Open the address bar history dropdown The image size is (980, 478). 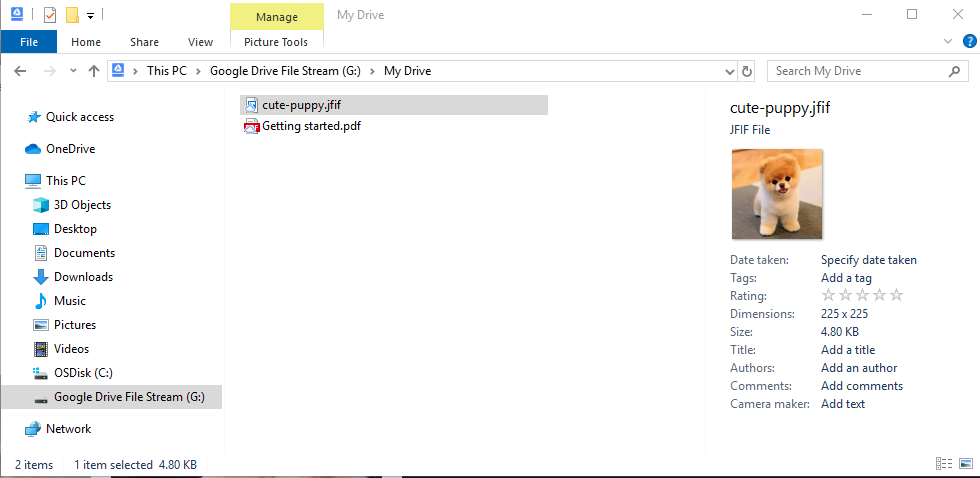point(730,71)
